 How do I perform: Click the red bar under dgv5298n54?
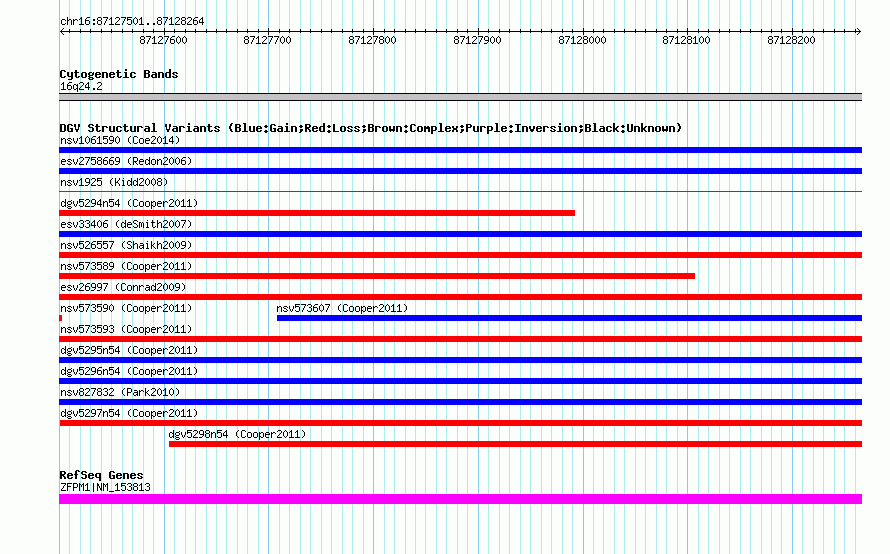[515, 444]
